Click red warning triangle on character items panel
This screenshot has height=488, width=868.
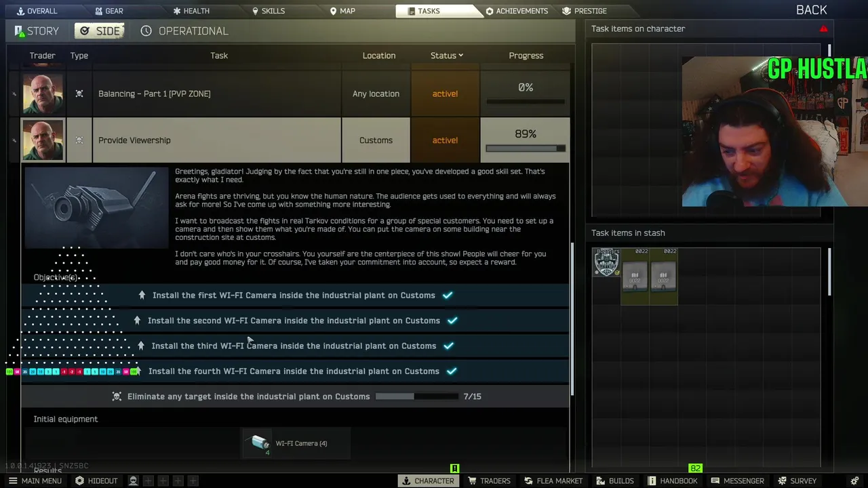(x=823, y=29)
